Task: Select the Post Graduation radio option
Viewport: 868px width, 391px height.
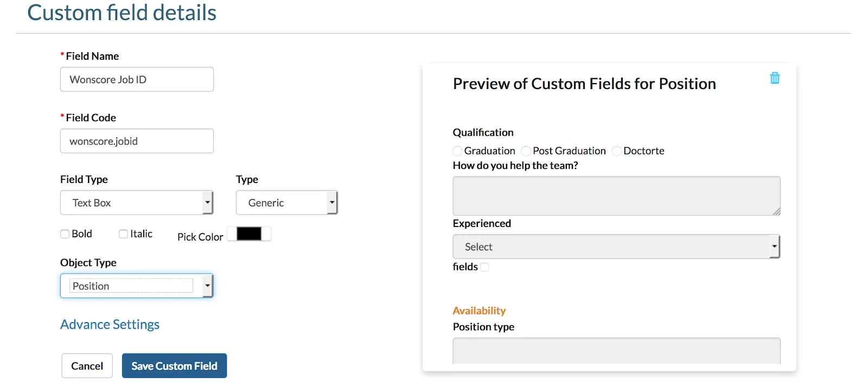Action: coord(526,151)
